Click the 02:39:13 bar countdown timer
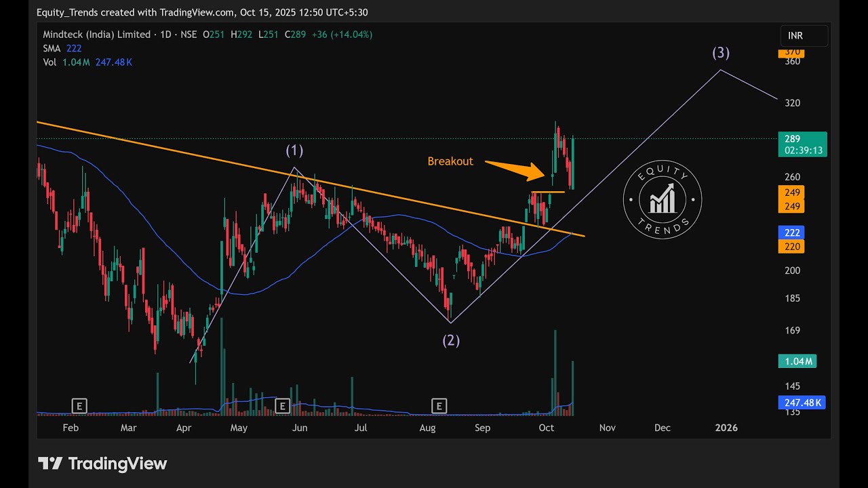The image size is (868, 488). 802,150
